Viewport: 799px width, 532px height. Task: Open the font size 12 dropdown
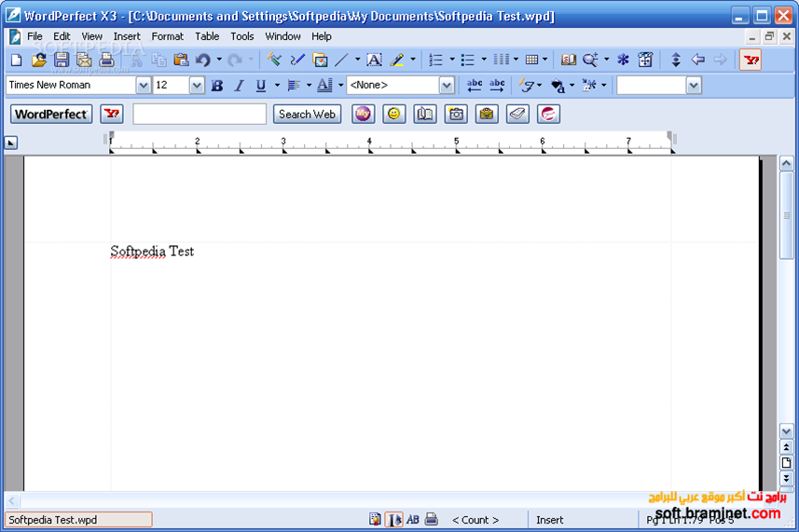tap(197, 85)
